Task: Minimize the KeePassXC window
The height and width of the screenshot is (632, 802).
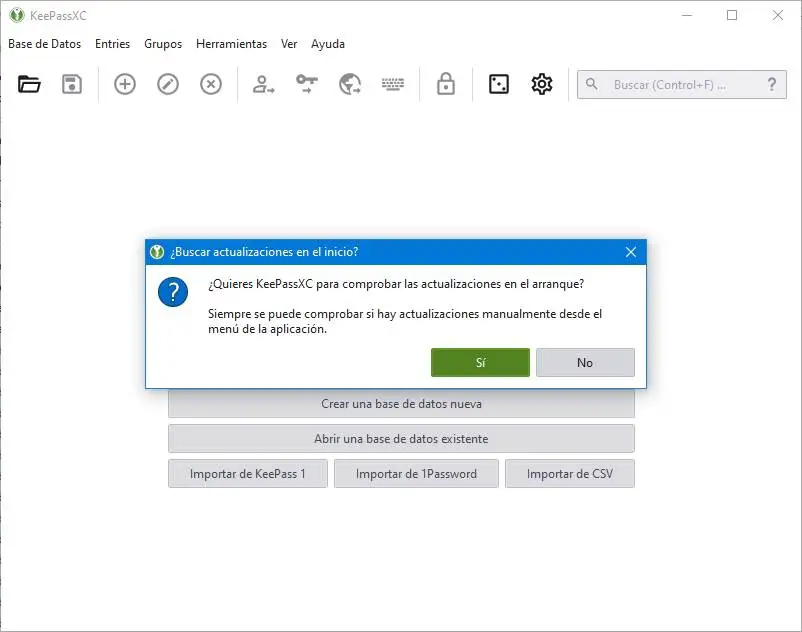Action: (687, 15)
